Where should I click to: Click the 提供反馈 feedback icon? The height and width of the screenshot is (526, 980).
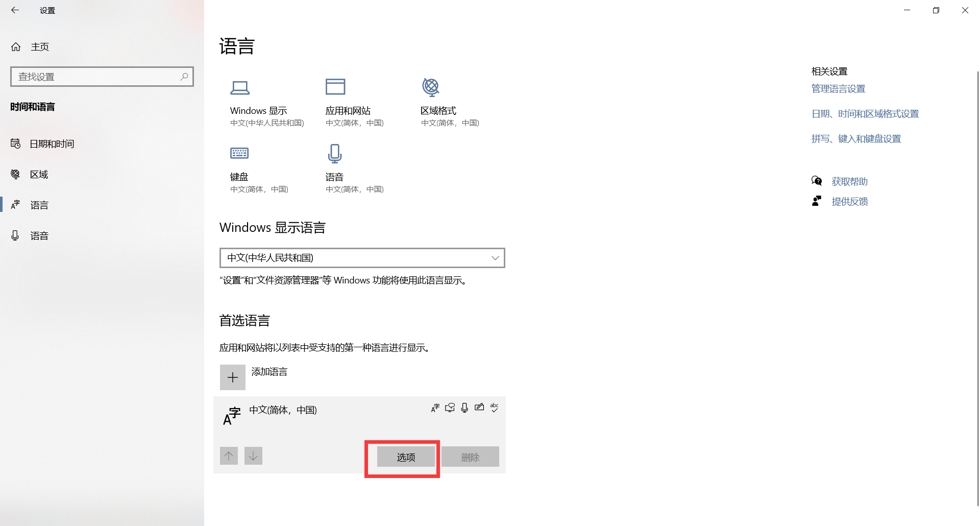[817, 201]
